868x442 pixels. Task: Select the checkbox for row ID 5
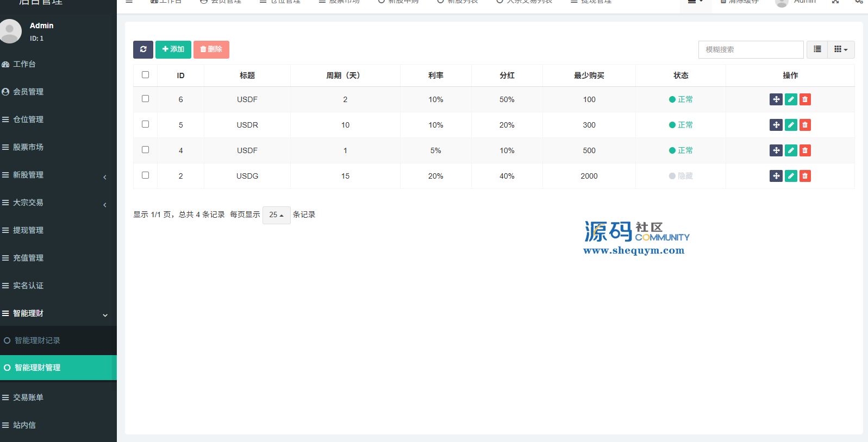[145, 124]
